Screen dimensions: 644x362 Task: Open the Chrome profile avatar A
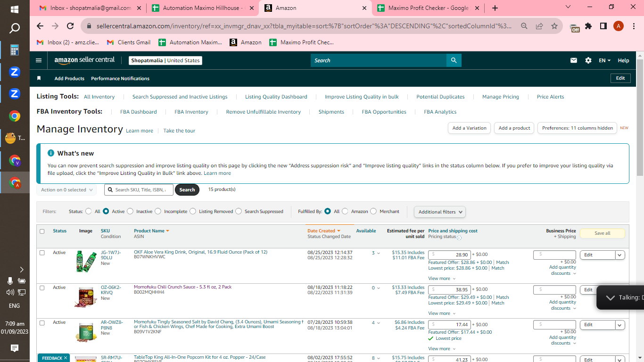[619, 26]
